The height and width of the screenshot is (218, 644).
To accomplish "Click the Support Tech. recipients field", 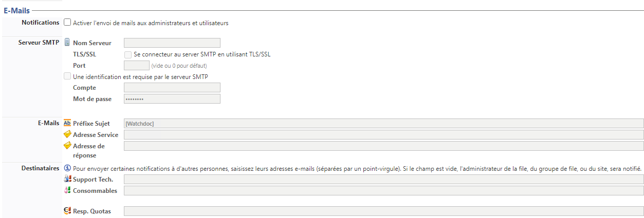I will 383,179.
